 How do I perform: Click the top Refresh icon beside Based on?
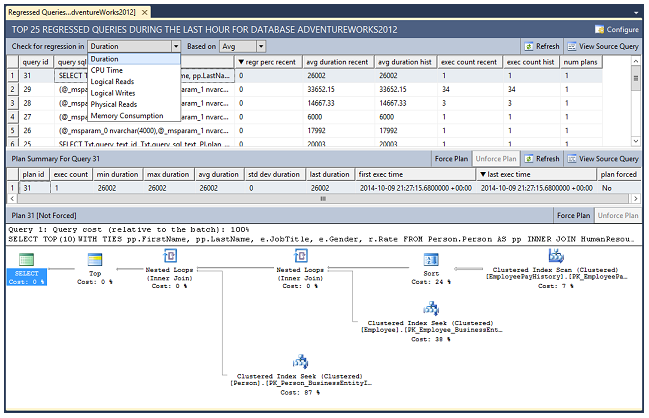coord(529,46)
